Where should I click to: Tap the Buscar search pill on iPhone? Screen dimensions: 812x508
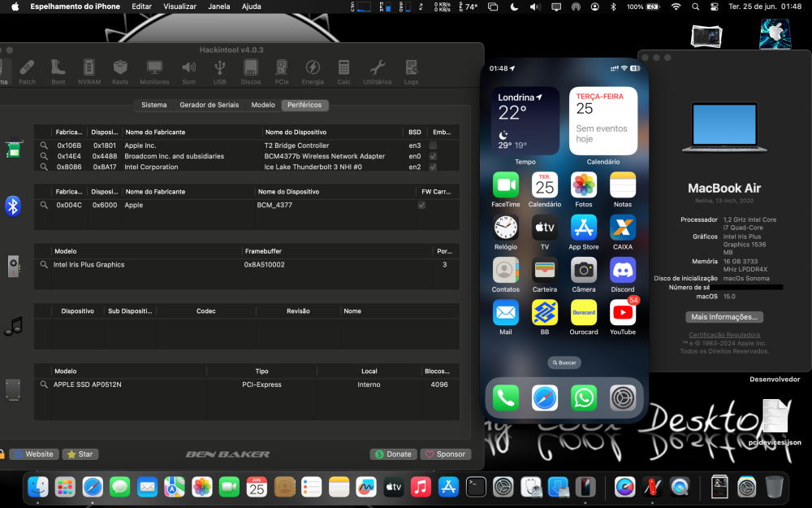coord(564,363)
